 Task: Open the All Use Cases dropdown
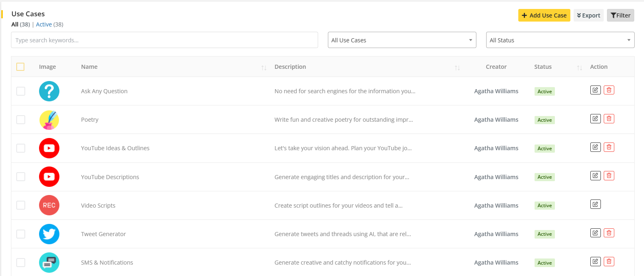pyautogui.click(x=402, y=40)
